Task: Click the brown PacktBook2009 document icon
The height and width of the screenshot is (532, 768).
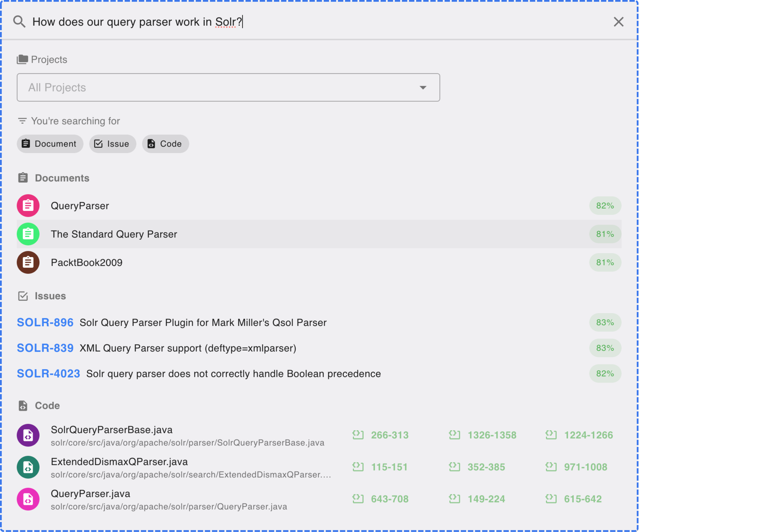Action: 28,262
